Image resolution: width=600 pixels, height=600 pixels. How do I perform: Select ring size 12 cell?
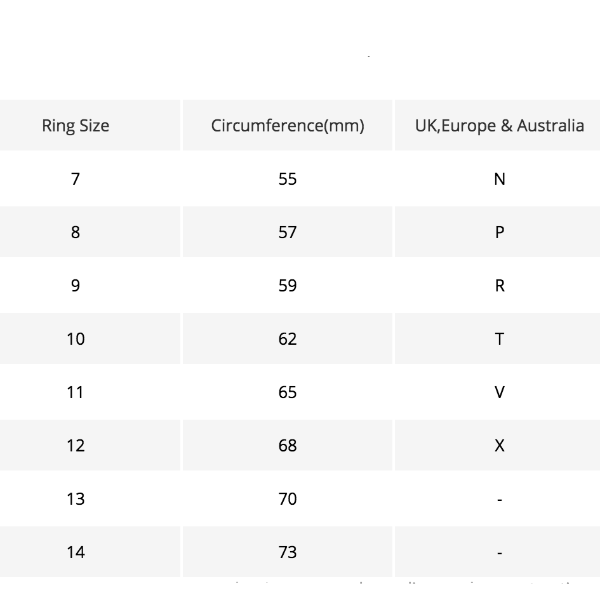(75, 445)
